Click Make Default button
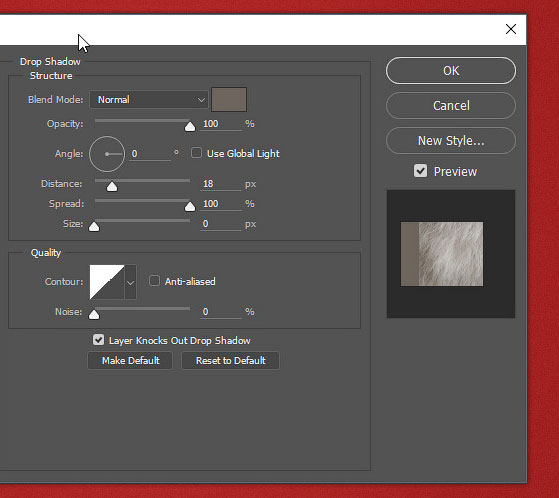 (130, 361)
